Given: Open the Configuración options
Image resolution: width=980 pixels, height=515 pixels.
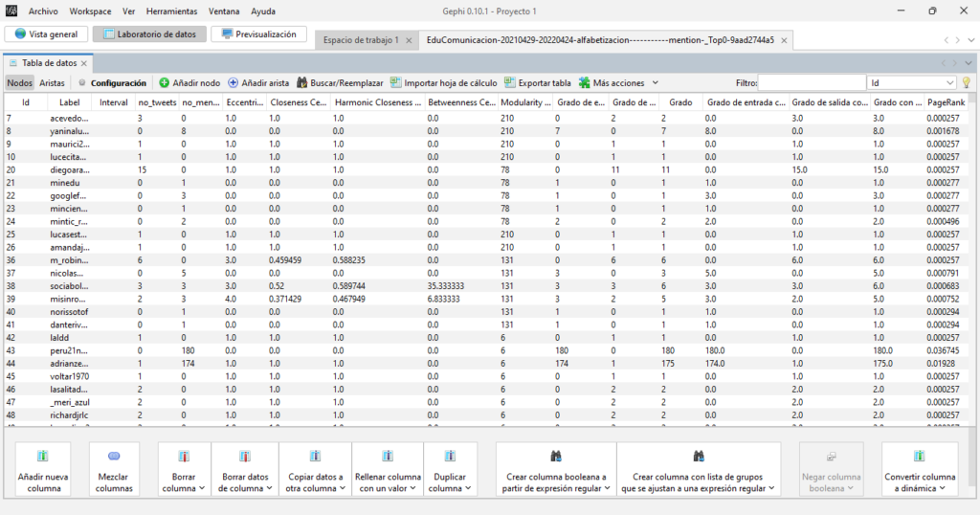Looking at the screenshot, I should pyautogui.click(x=118, y=82).
